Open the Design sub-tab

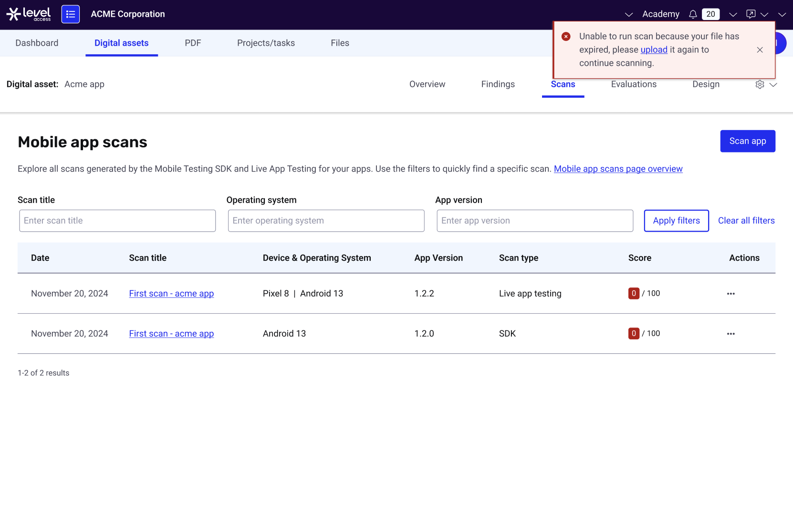point(706,84)
